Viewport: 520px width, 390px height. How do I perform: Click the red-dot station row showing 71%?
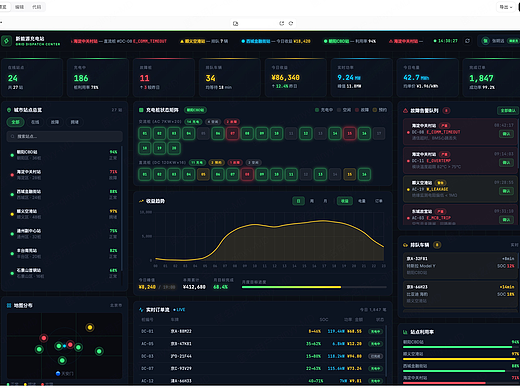click(x=64, y=175)
